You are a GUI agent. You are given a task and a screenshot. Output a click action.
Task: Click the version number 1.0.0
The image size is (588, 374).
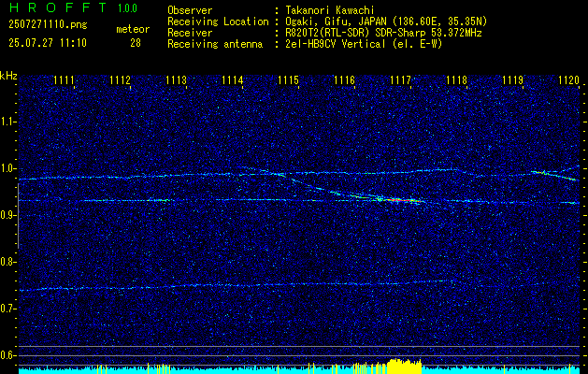tap(127, 7)
